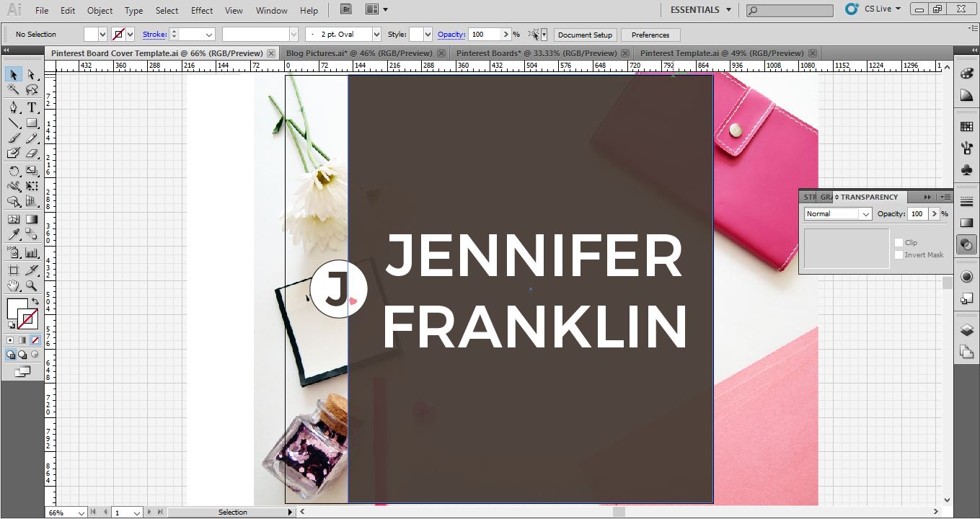The width and height of the screenshot is (980, 519).
Task: Open the Layers panel icon
Action: (966, 330)
